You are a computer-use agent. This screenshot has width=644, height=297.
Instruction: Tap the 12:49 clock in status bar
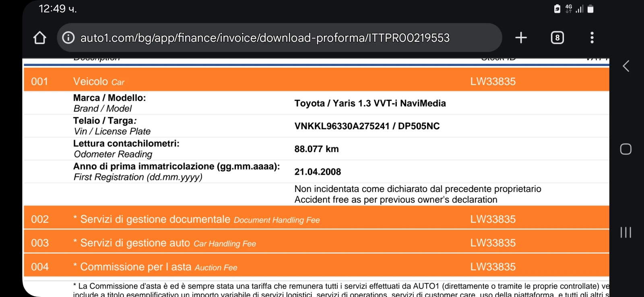(58, 9)
